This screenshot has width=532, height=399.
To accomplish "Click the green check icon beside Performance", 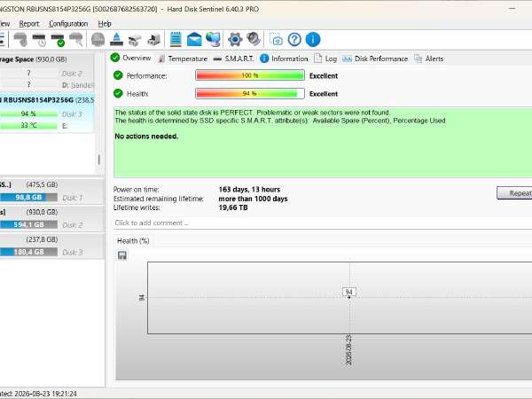I will [118, 75].
